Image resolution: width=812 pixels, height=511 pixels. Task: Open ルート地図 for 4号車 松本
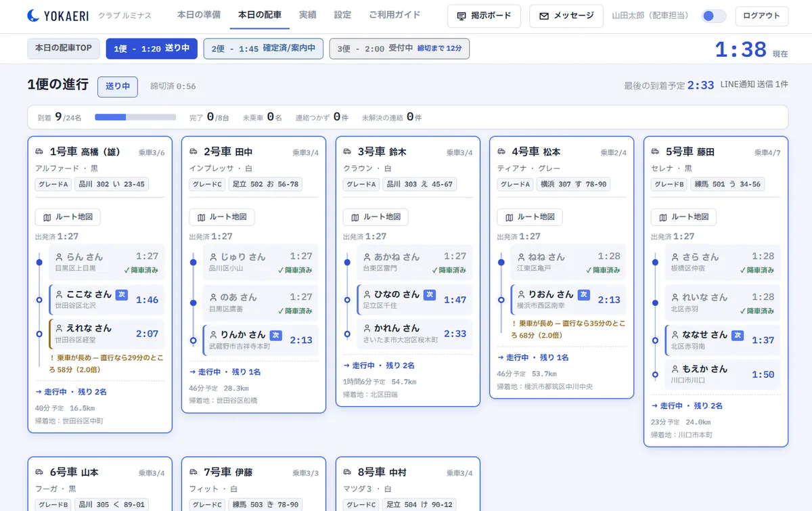pyautogui.click(x=530, y=217)
